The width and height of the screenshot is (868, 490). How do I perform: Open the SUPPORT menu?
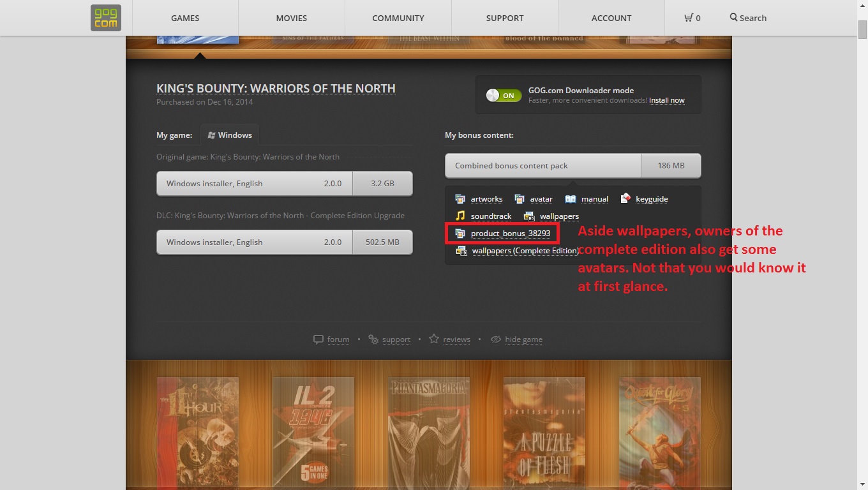[x=505, y=18]
